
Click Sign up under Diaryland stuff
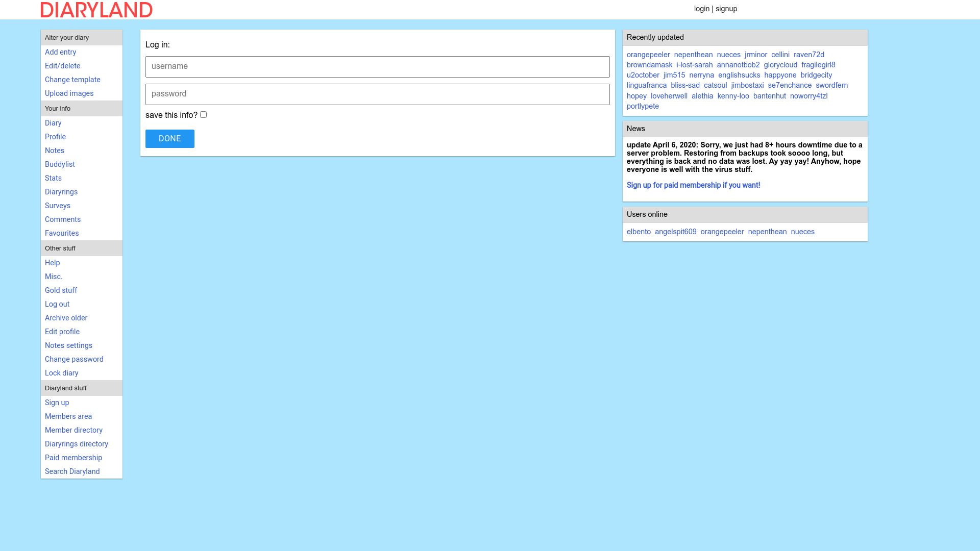[57, 403]
